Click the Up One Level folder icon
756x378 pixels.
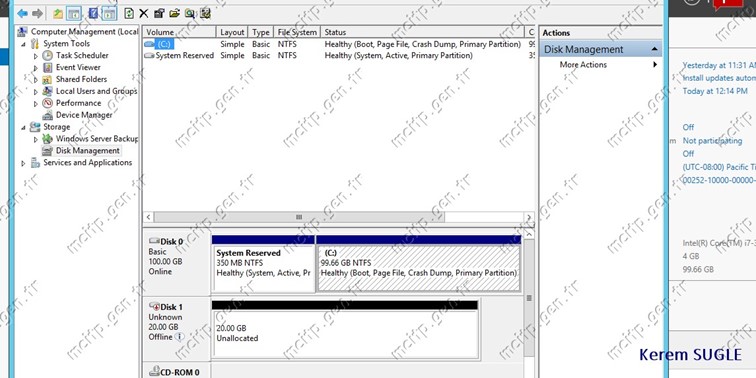58,14
